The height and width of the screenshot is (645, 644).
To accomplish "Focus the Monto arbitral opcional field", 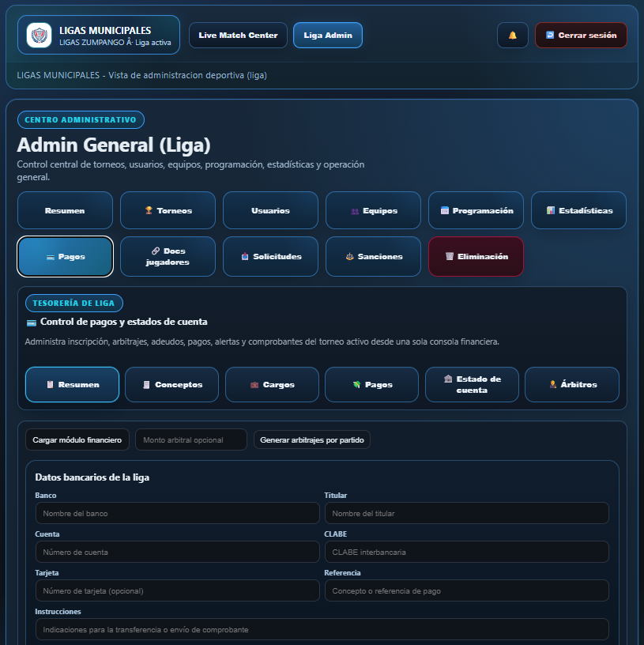I will point(190,439).
